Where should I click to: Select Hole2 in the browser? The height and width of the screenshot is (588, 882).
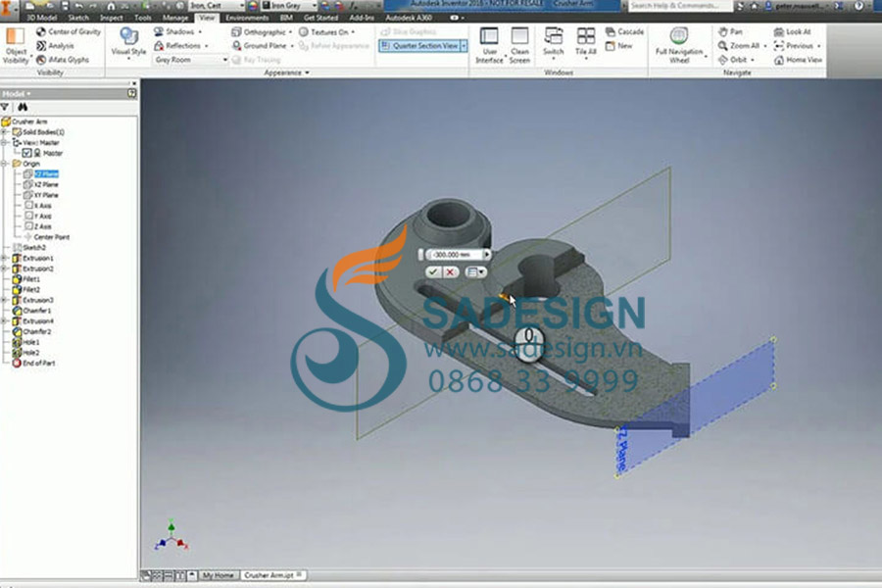[25, 353]
